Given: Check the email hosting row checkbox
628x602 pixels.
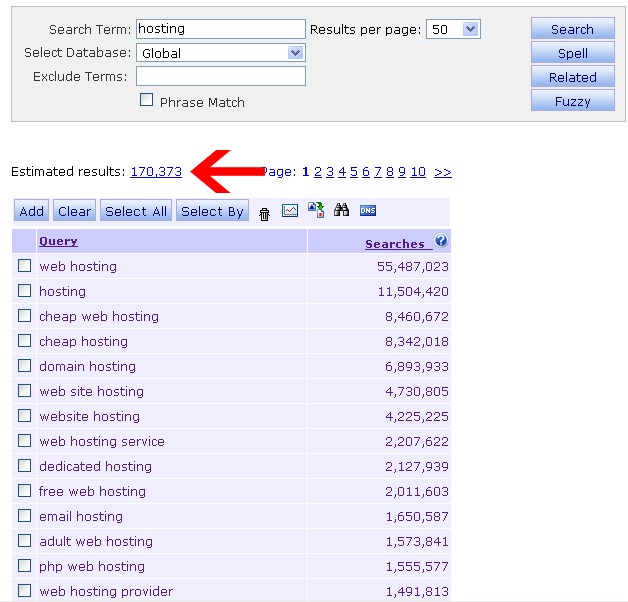Looking at the screenshot, I should 24,515.
